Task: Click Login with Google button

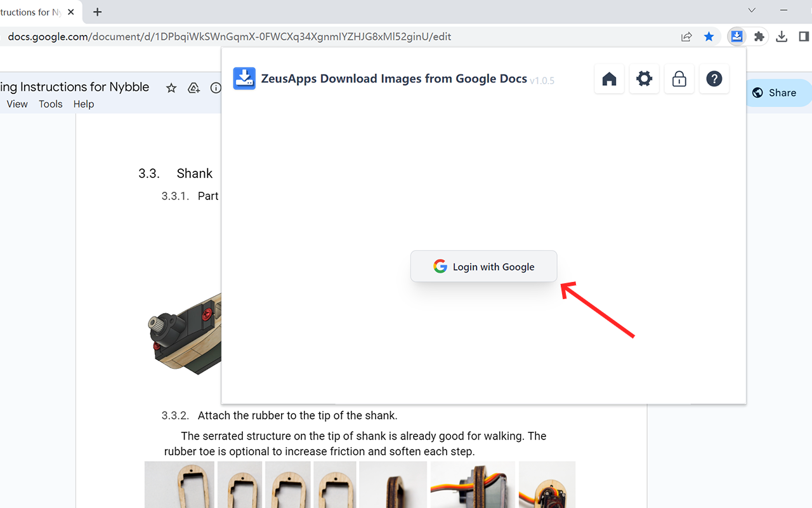Action: click(483, 267)
